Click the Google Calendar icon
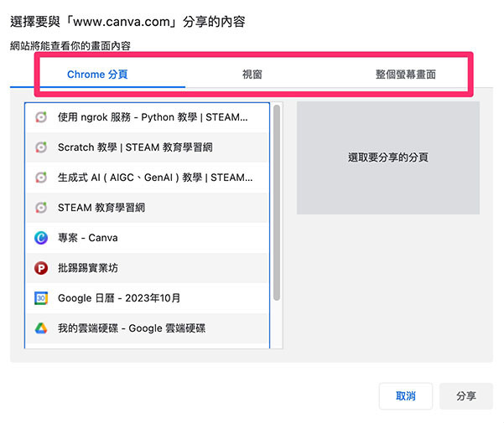 point(41,298)
